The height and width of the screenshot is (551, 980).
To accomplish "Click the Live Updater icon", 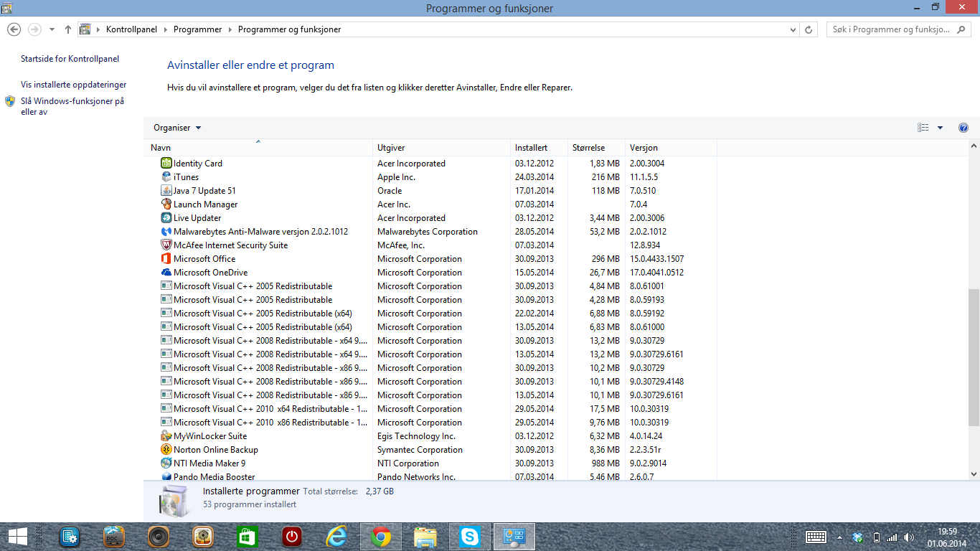I will pyautogui.click(x=166, y=218).
